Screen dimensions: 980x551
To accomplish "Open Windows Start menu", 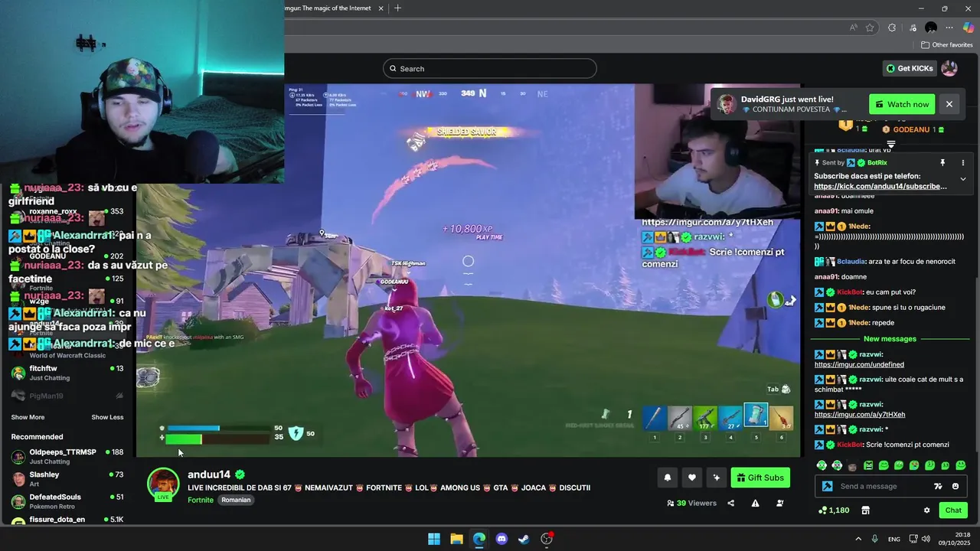I will (434, 539).
